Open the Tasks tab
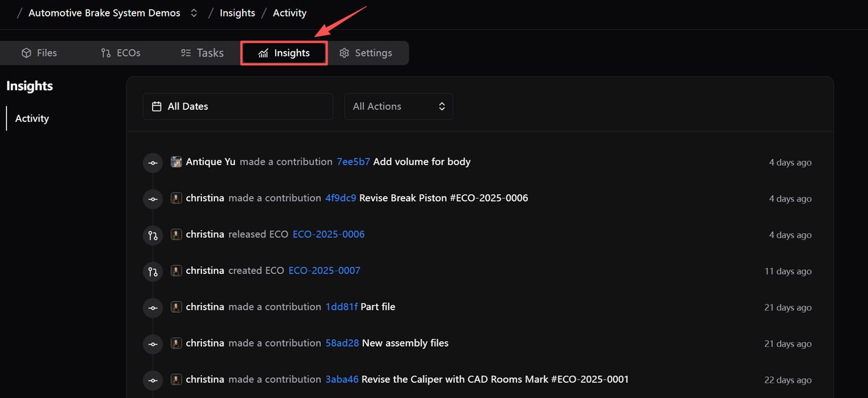 pos(202,53)
